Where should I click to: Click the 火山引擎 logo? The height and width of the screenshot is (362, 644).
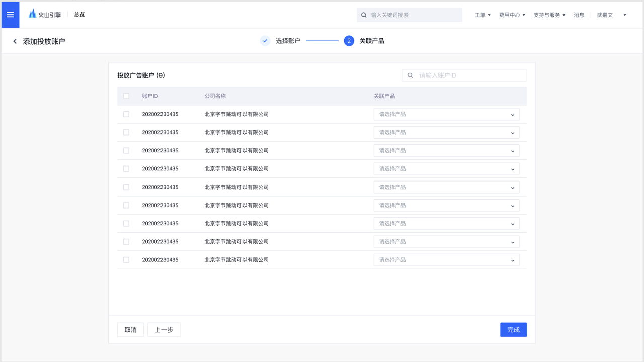tap(45, 15)
